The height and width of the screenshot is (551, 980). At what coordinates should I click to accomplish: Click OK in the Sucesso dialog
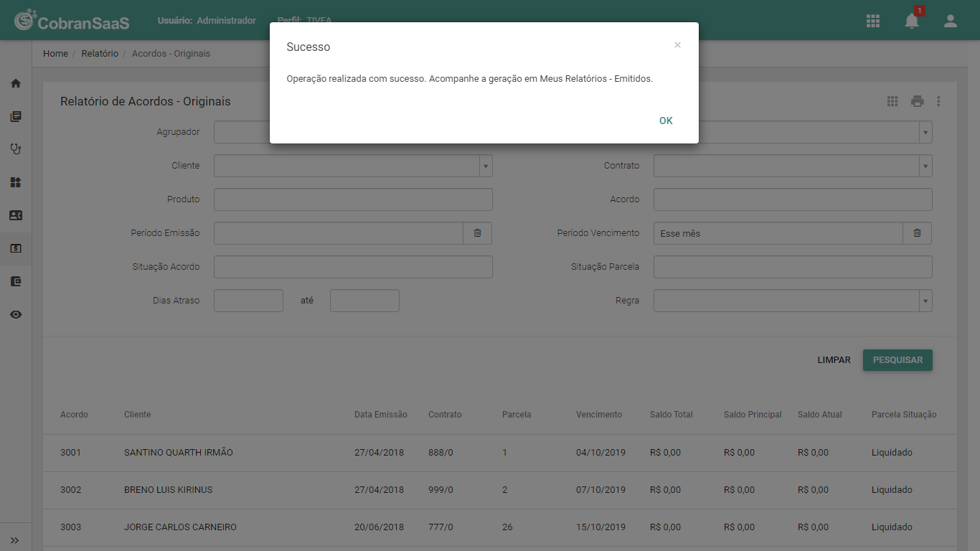666,121
